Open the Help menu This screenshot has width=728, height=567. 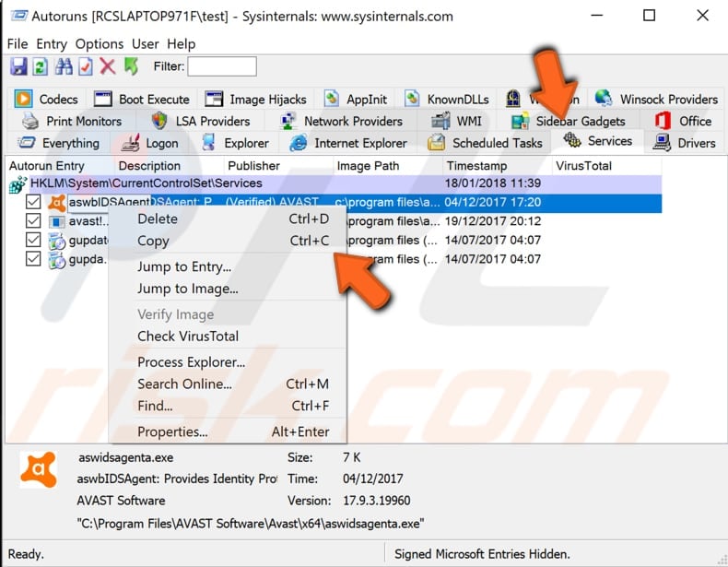pos(181,43)
